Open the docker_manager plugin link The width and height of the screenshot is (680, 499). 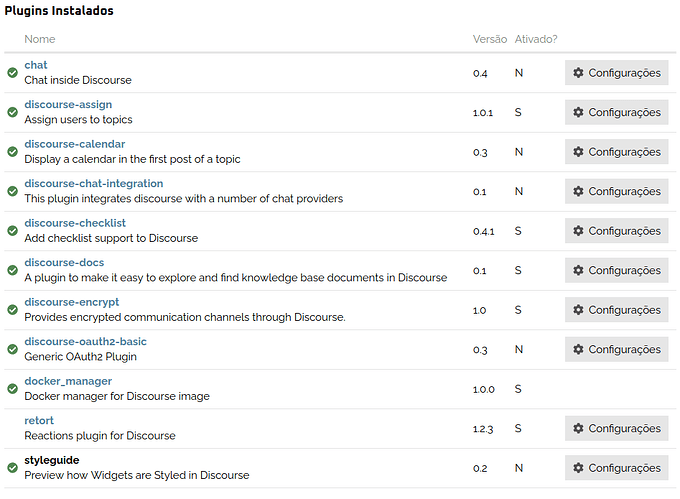tap(68, 381)
